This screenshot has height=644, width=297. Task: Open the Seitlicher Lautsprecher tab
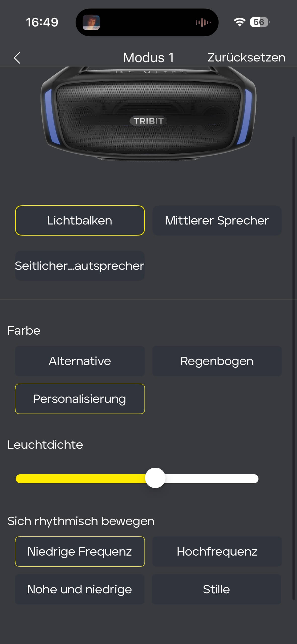click(x=80, y=266)
